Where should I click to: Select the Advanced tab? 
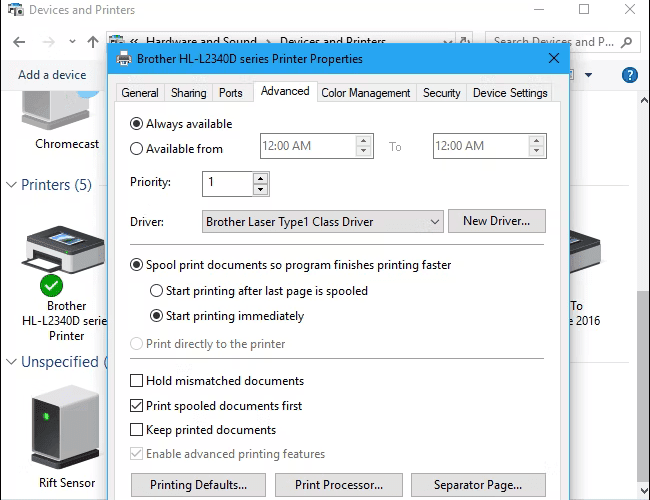coord(285,91)
